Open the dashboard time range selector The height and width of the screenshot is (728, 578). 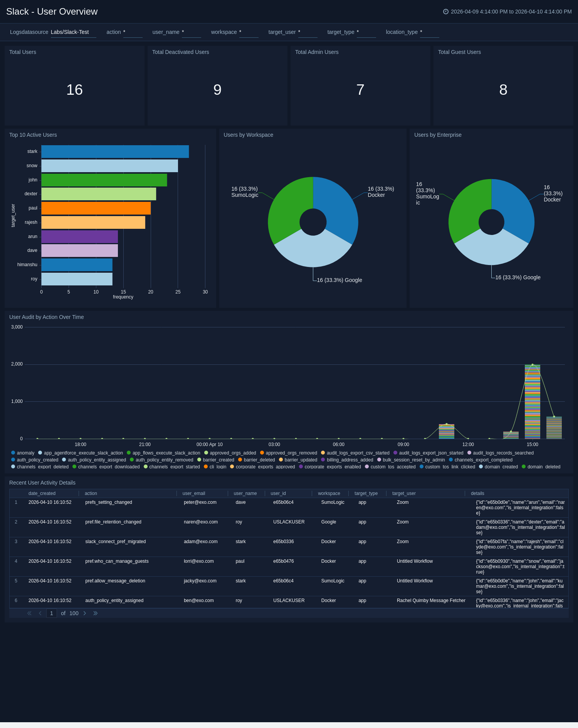(x=511, y=12)
